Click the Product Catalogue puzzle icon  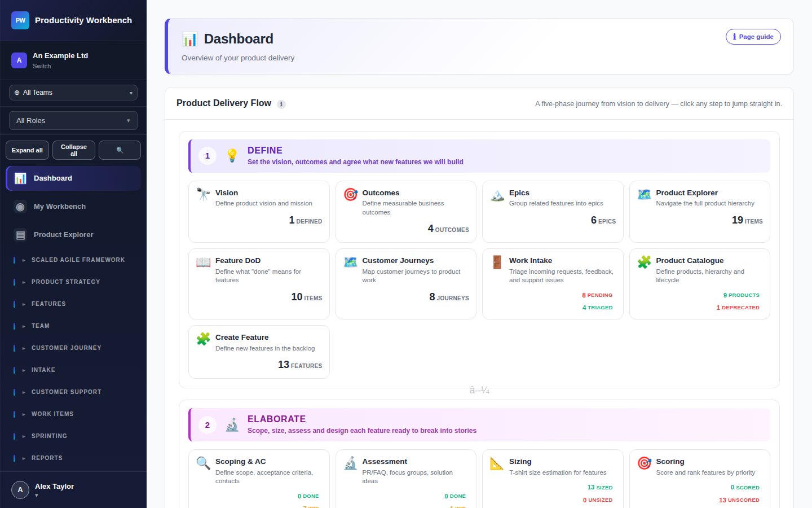pyautogui.click(x=644, y=262)
